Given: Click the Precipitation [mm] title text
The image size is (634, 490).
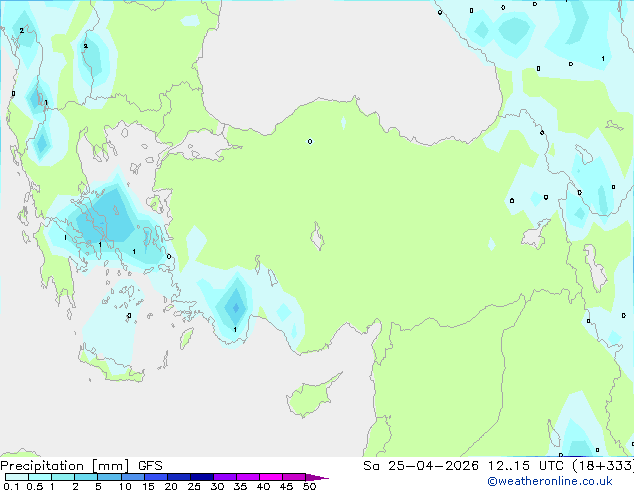Looking at the screenshot, I should [65, 466].
